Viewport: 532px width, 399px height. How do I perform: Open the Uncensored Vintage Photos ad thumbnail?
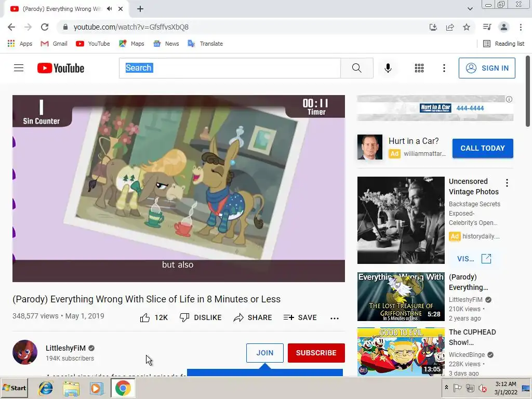[401, 220]
